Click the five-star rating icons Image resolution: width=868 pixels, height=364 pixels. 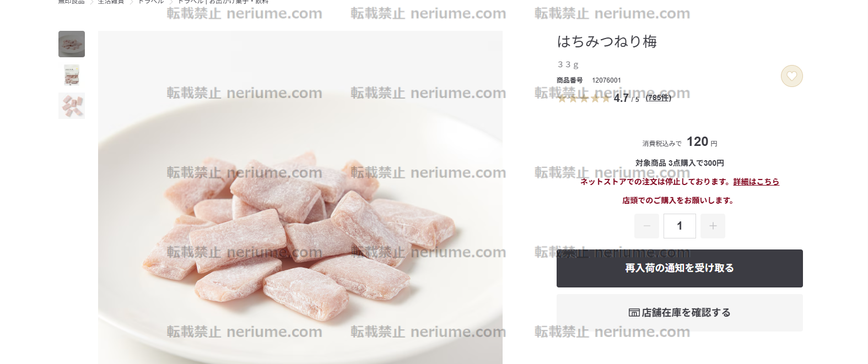[584, 99]
